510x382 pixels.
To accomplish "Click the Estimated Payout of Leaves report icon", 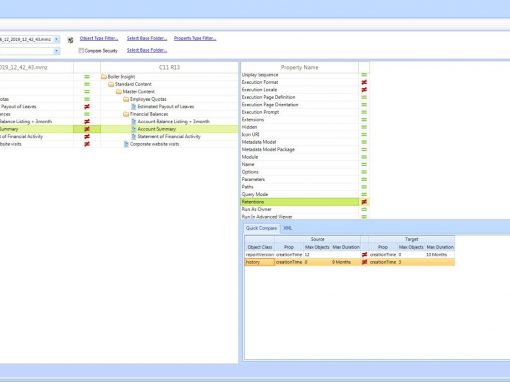I will (x=134, y=107).
